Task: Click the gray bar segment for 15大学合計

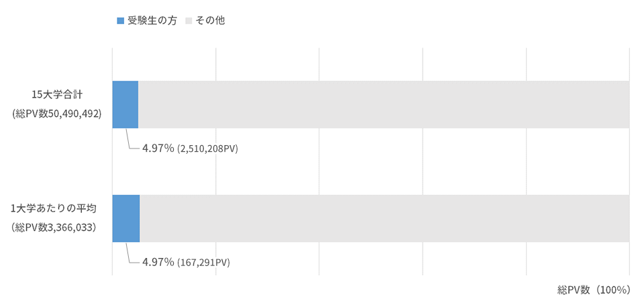Action: click(x=384, y=105)
